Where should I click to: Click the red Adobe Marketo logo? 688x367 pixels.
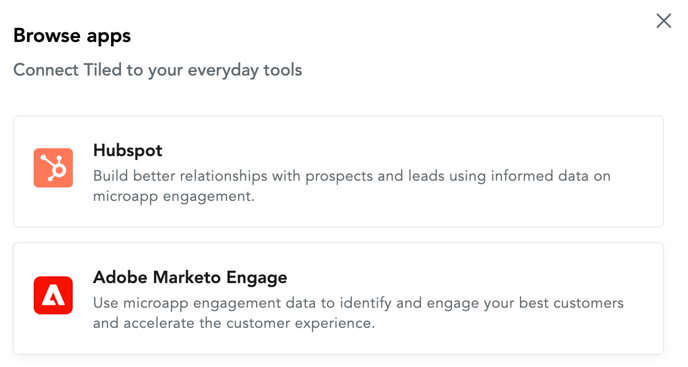[x=53, y=295]
